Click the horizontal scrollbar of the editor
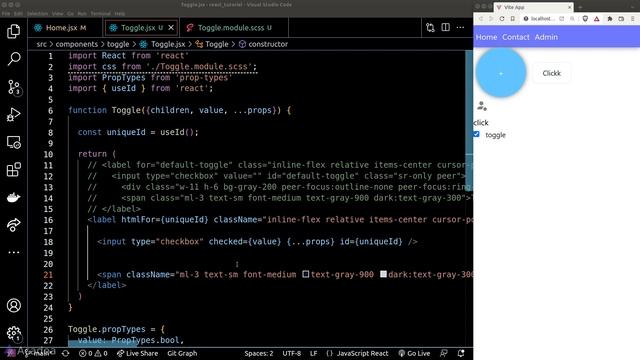This screenshot has width=640, height=360. (x=103, y=344)
